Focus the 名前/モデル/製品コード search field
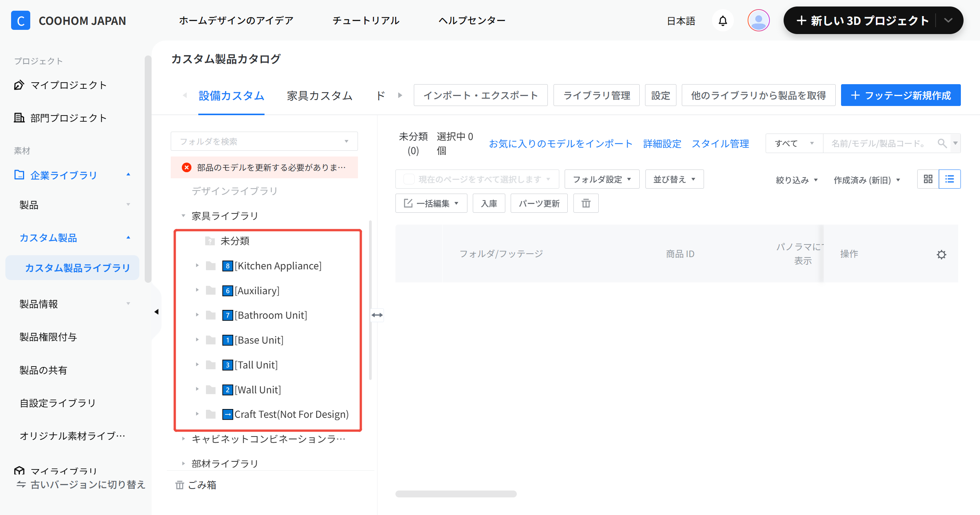Viewport: 980px width, 515px height. click(x=879, y=143)
